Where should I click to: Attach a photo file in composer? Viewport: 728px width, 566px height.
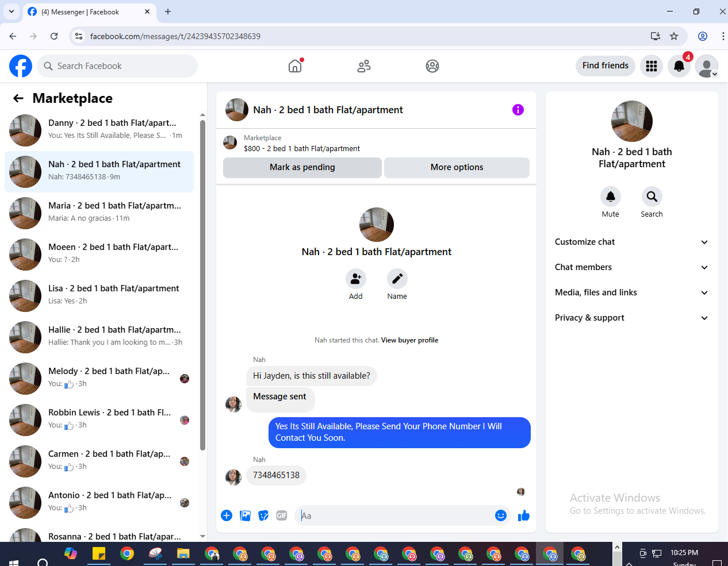point(245,515)
